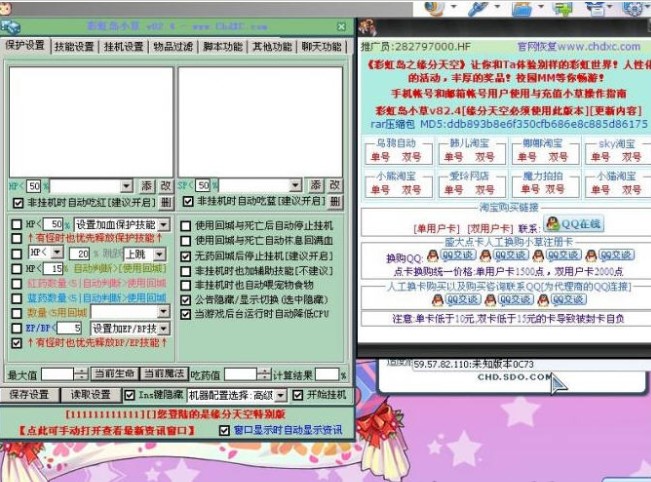Open dropdown beside 数量<5用回城
The image size is (651, 482).
[164, 311]
